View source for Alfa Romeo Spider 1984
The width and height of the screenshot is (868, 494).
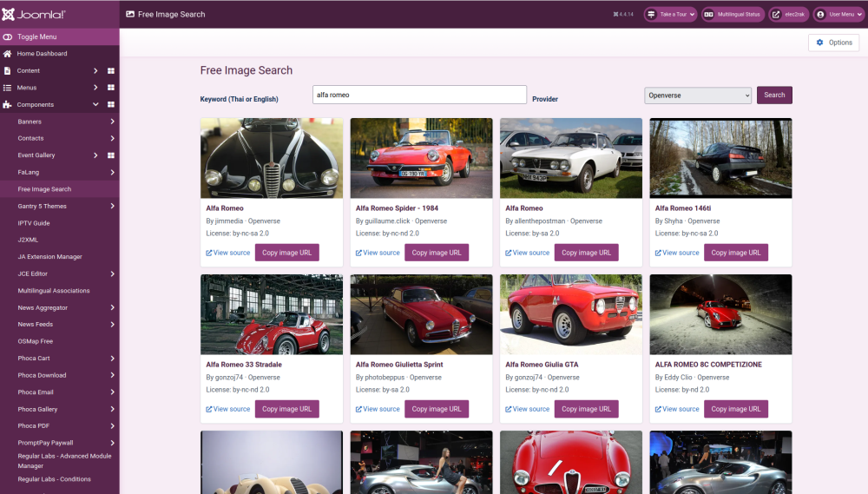coord(378,253)
